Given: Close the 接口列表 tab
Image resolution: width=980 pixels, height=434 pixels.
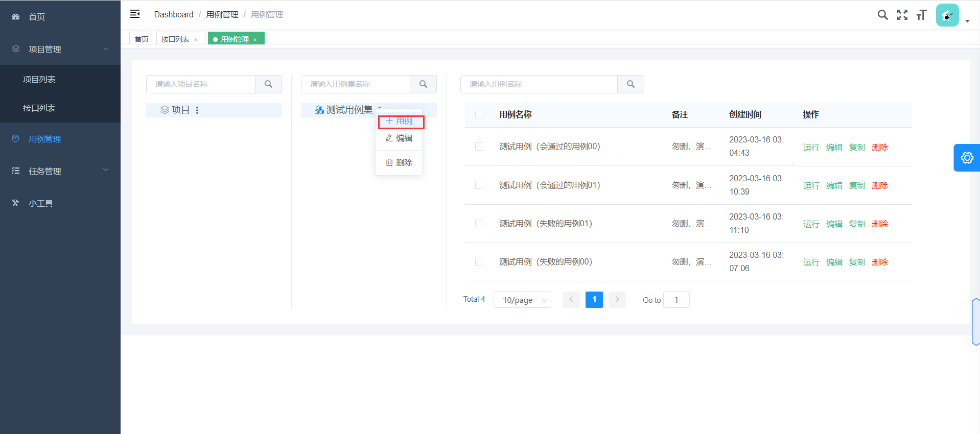Looking at the screenshot, I should click(196, 40).
